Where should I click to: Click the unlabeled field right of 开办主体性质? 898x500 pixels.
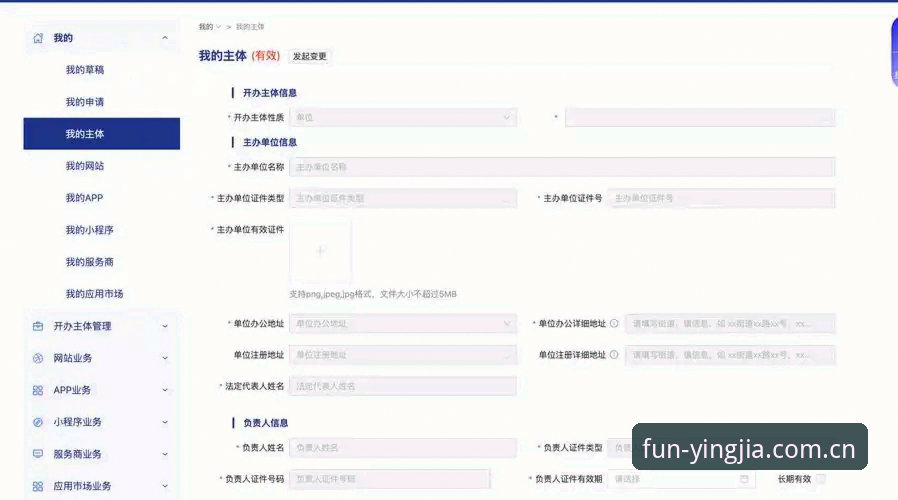pos(700,117)
